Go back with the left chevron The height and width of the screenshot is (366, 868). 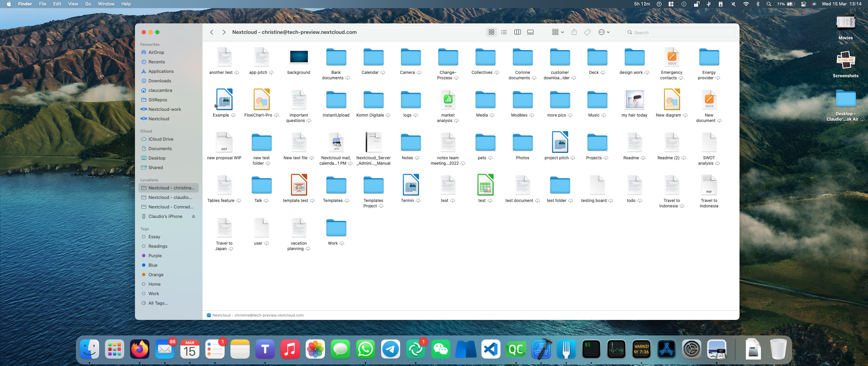(212, 32)
